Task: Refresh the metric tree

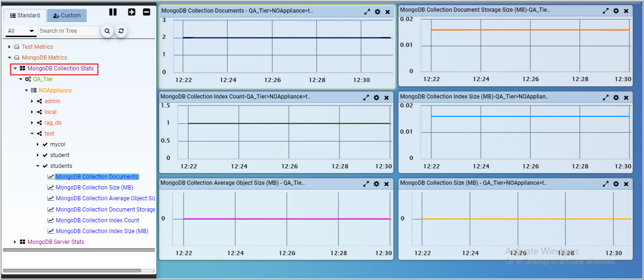Action: click(x=121, y=31)
